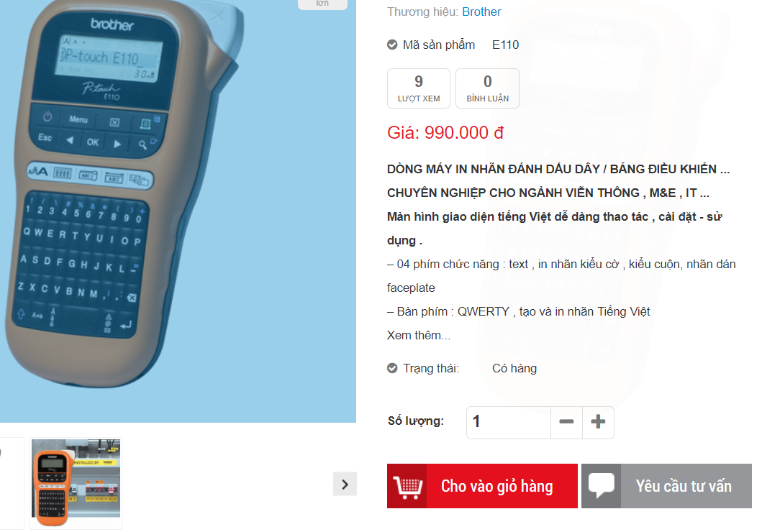Click the Có hàng stock status text
762x532 pixels.
click(x=514, y=368)
